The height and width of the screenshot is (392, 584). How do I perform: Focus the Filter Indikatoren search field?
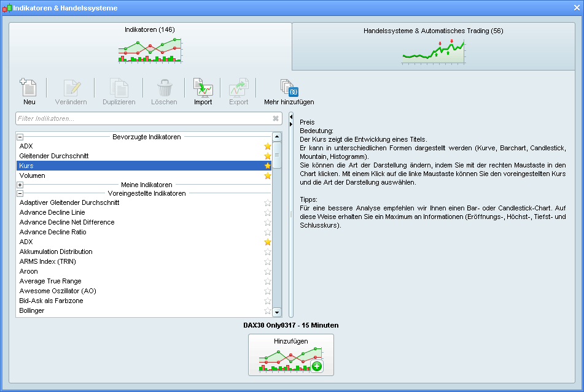click(141, 118)
